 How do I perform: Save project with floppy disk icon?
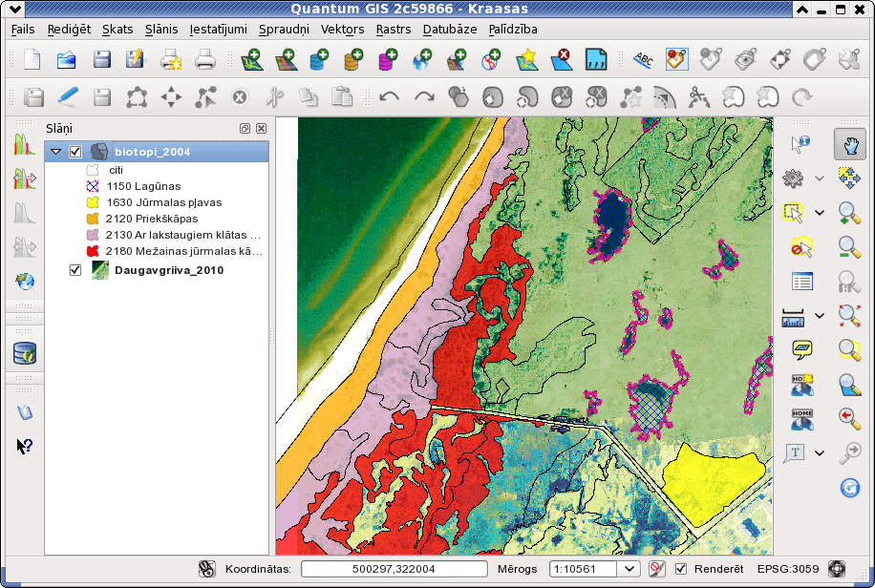click(x=101, y=59)
